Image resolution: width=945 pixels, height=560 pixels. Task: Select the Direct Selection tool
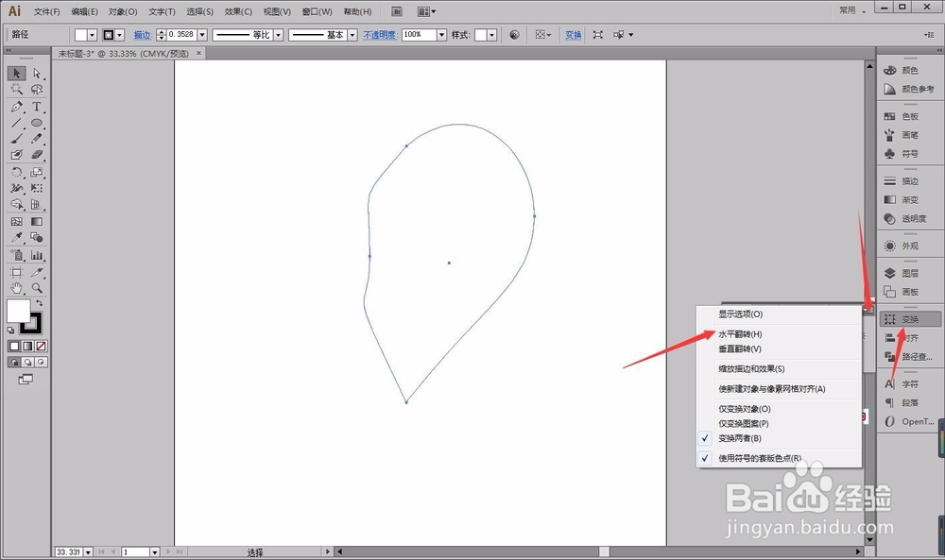pos(37,73)
